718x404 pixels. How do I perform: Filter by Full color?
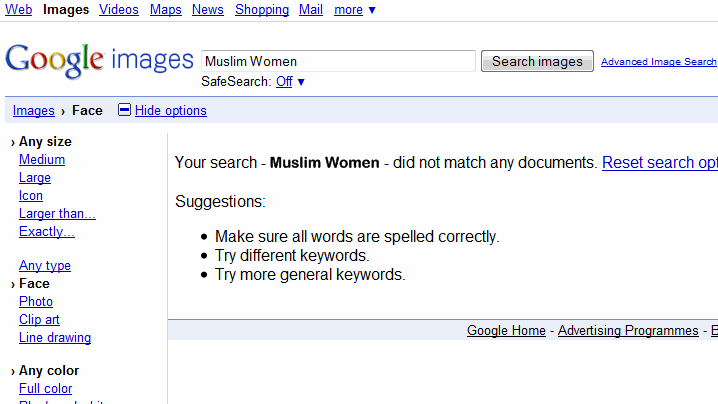tap(46, 388)
